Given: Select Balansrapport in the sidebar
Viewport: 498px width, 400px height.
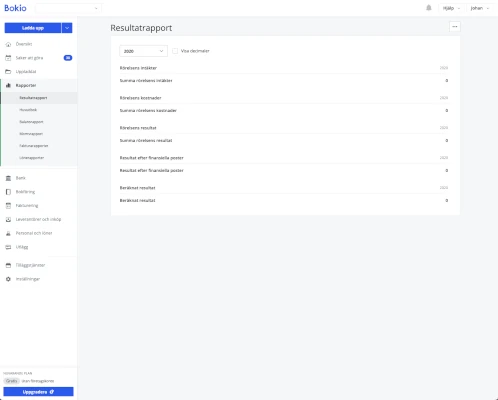Looking at the screenshot, I should click(31, 122).
